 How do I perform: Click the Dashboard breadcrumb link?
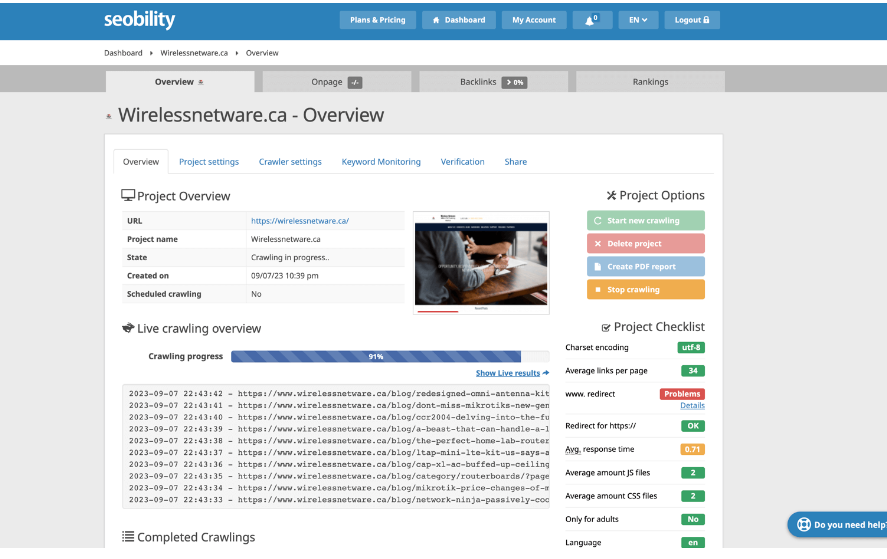(123, 53)
